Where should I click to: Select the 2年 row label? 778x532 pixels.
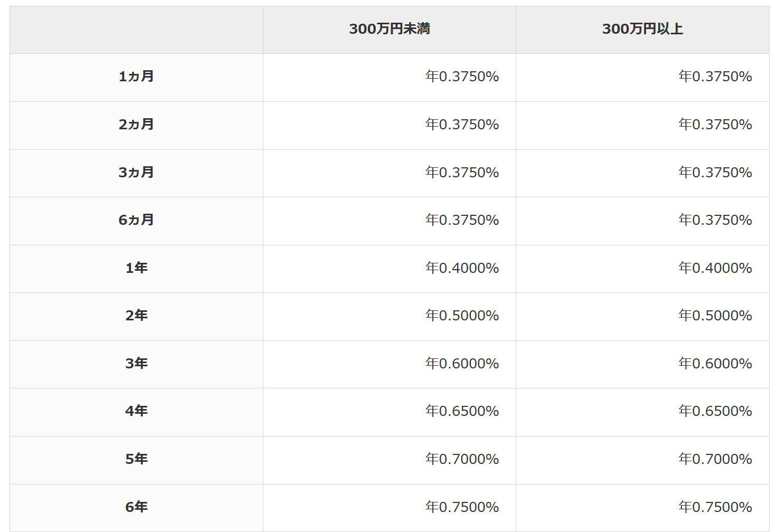tap(136, 316)
